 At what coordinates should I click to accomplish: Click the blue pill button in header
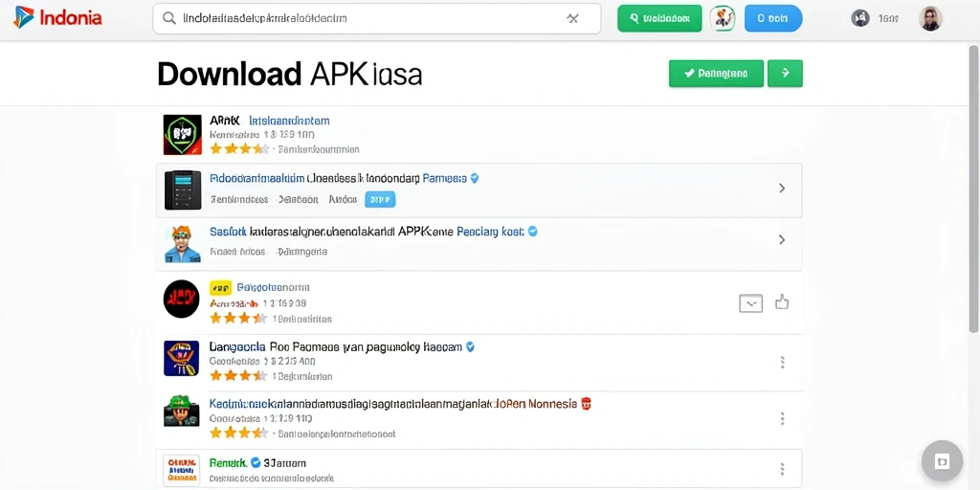pos(773,19)
